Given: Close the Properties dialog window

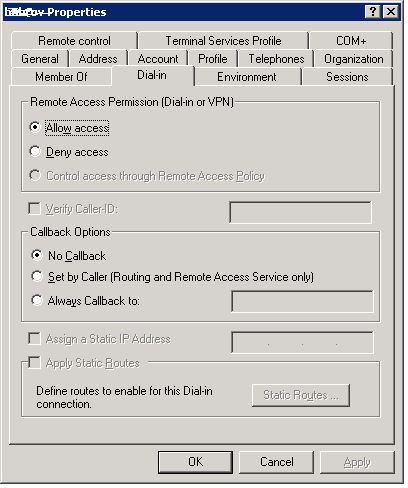Looking at the screenshot, I should click(391, 12).
